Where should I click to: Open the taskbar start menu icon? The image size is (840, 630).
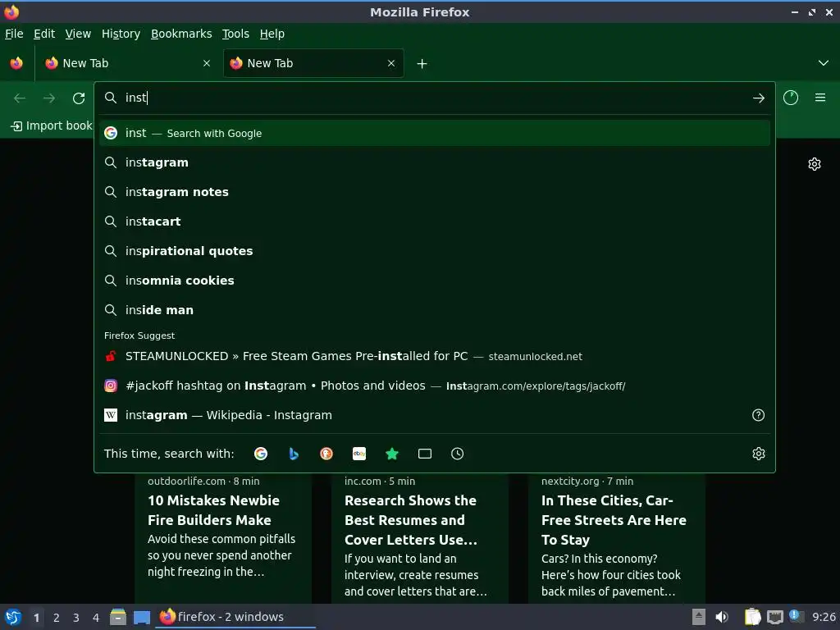tap(13, 617)
